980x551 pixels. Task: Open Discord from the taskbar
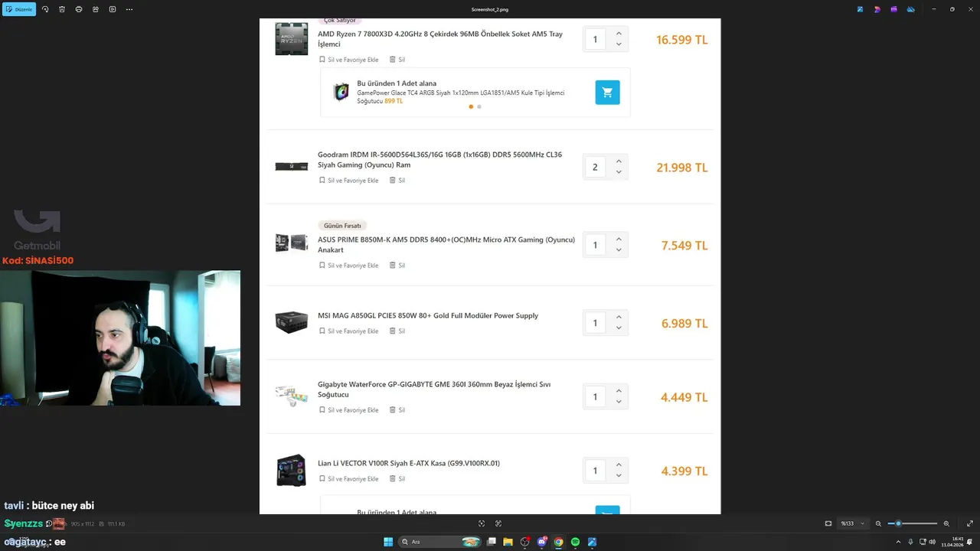[x=542, y=542]
